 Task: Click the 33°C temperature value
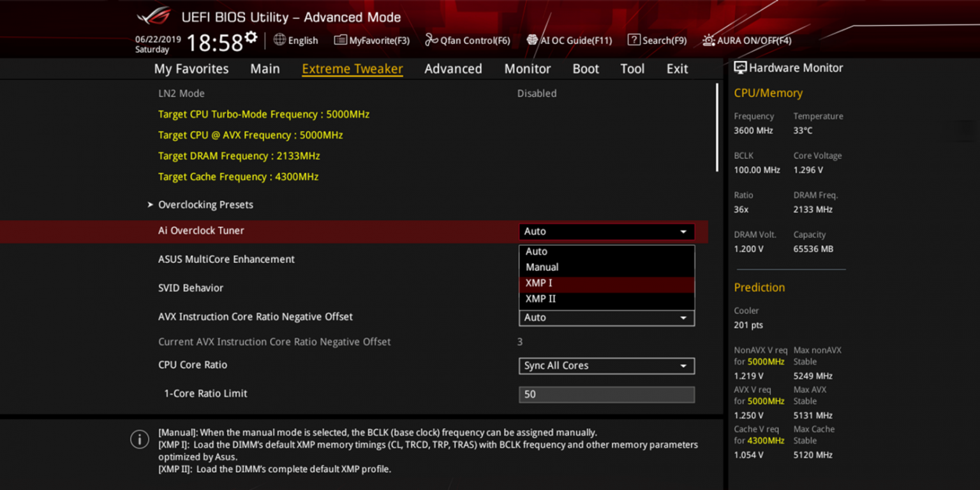[803, 131]
